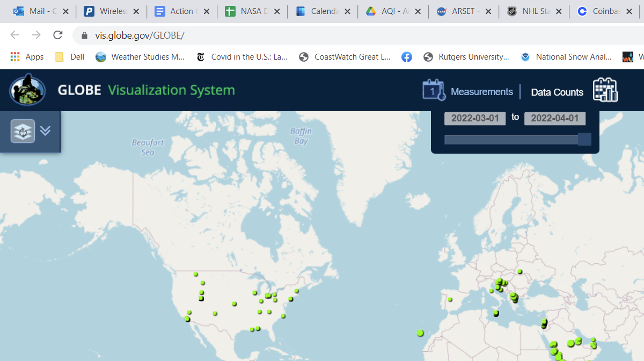Switch to the NHL browser tab
The height and width of the screenshot is (361, 644).
tap(529, 11)
